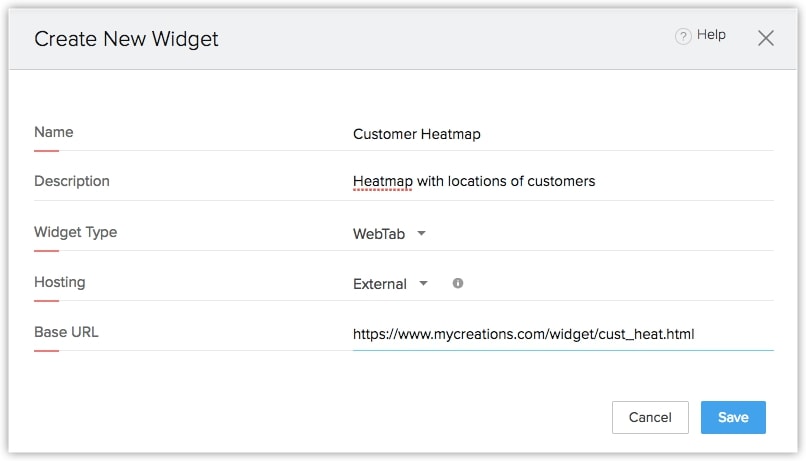Click the red-underlined word Heatmap in Description

[x=384, y=181]
